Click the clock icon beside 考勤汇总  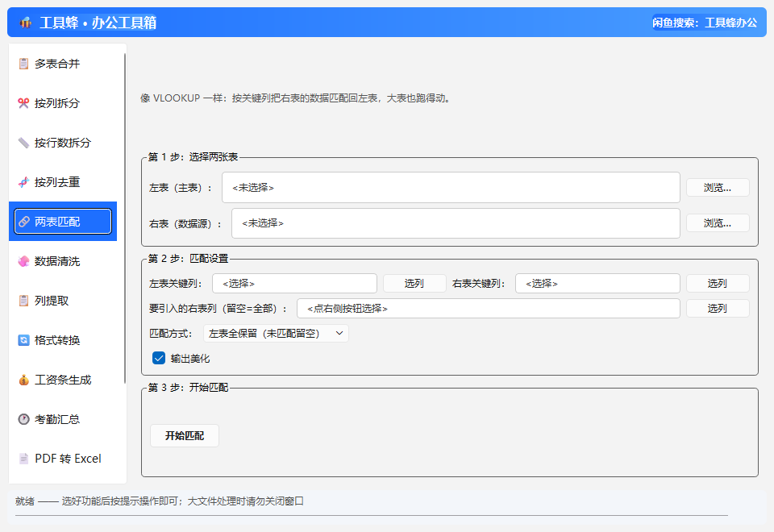(x=23, y=419)
